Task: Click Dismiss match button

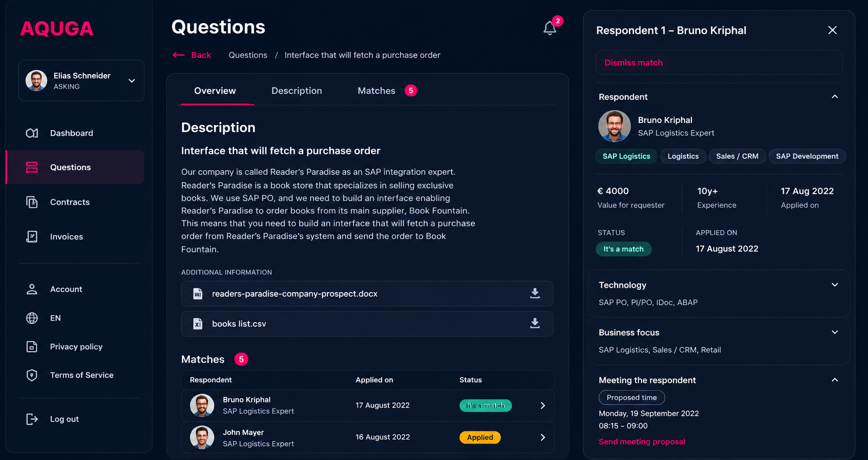Action: pos(719,62)
